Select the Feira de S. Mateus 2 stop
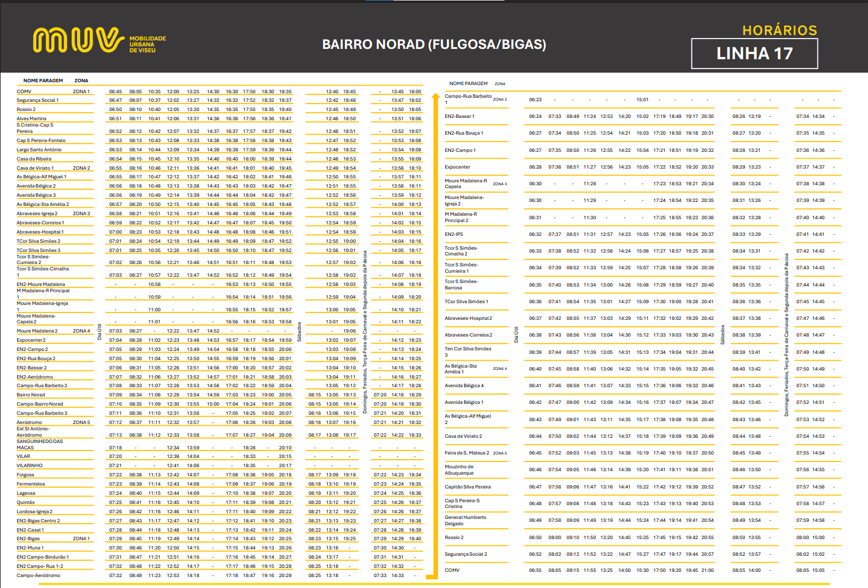Viewport: 868px width, 588px height. (466, 453)
